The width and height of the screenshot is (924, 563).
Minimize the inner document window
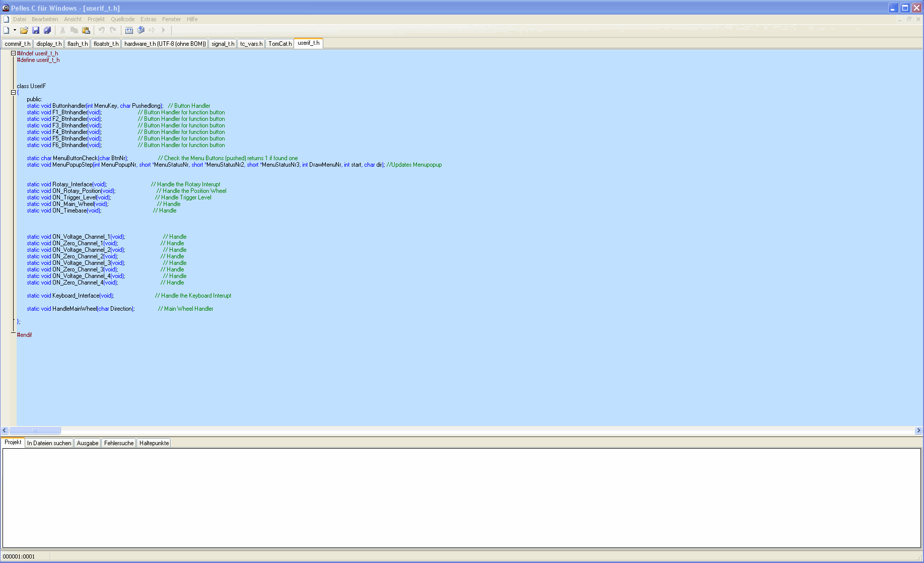(900, 19)
